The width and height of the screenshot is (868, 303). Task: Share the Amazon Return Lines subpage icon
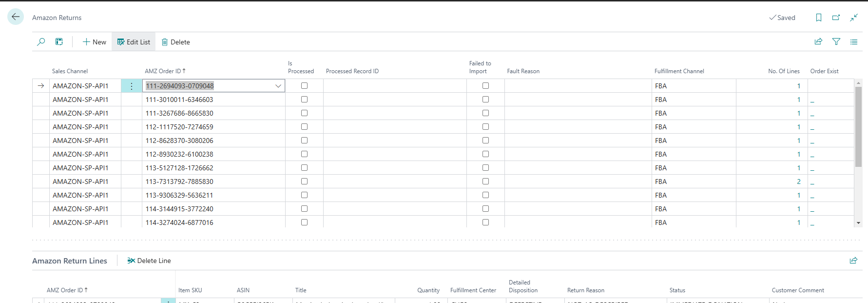pos(853,261)
